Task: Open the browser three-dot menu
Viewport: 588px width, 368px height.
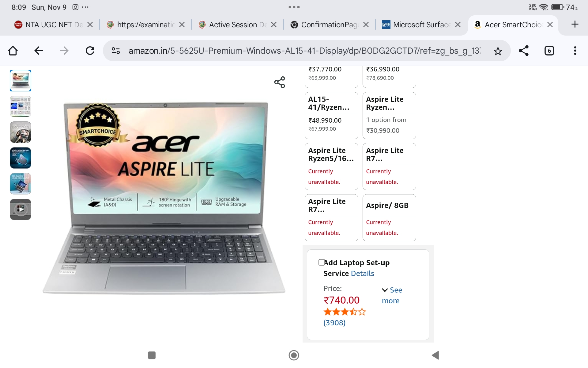Action: [575, 51]
